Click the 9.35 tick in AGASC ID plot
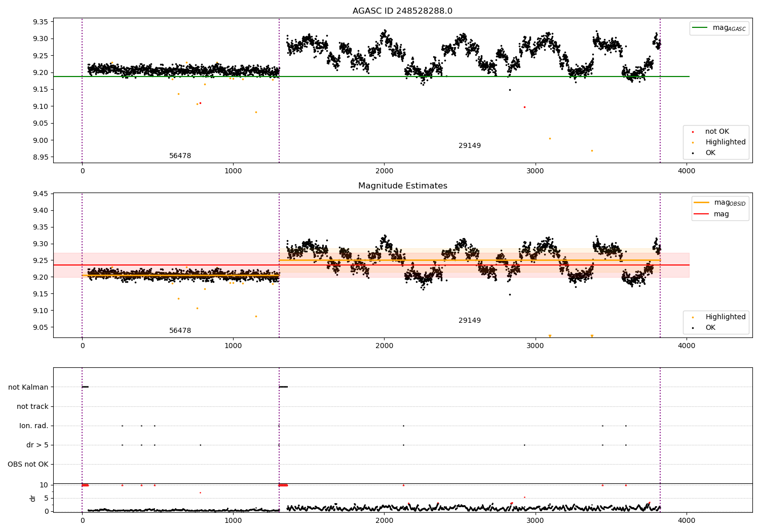Viewport: 760px width, 532px height. [x=41, y=22]
